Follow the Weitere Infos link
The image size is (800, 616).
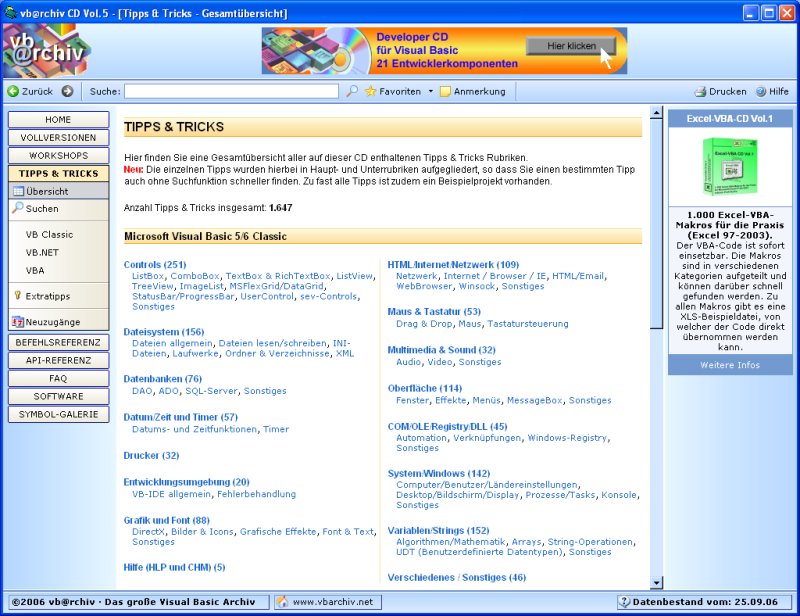pos(729,365)
